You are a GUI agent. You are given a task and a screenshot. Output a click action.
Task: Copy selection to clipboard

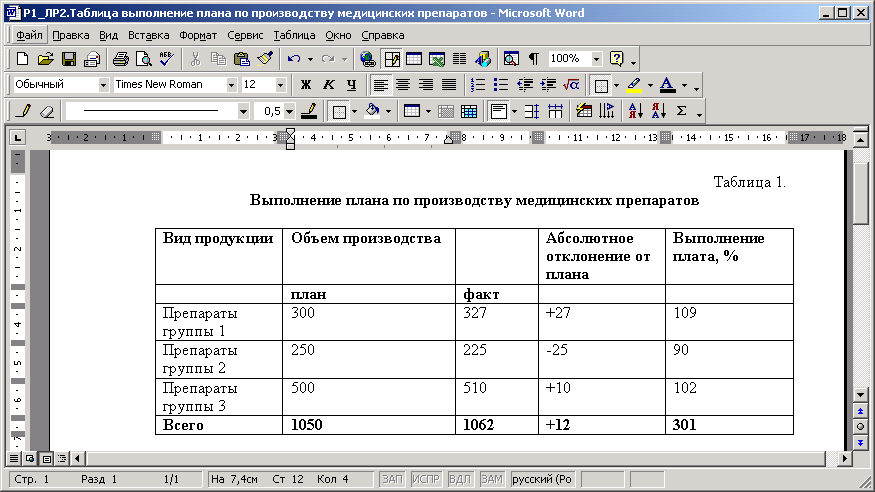tap(218, 59)
